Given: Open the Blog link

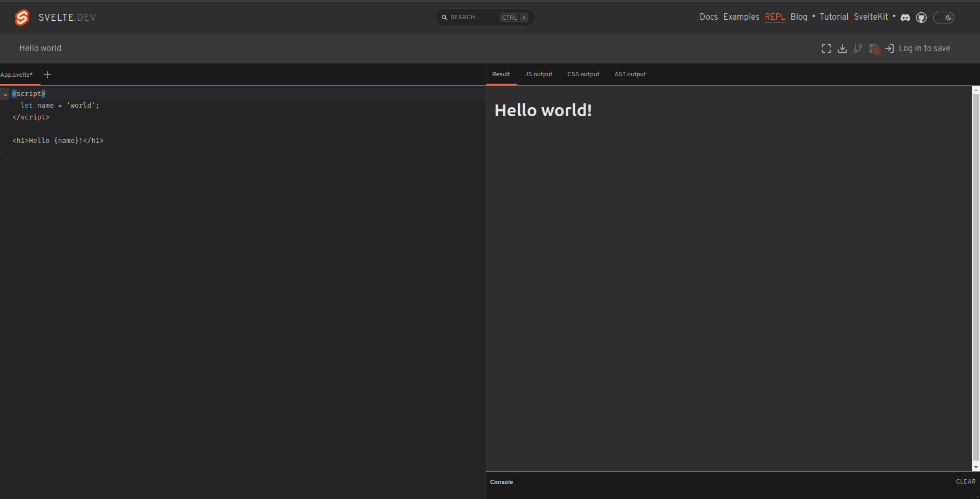Looking at the screenshot, I should click(799, 17).
